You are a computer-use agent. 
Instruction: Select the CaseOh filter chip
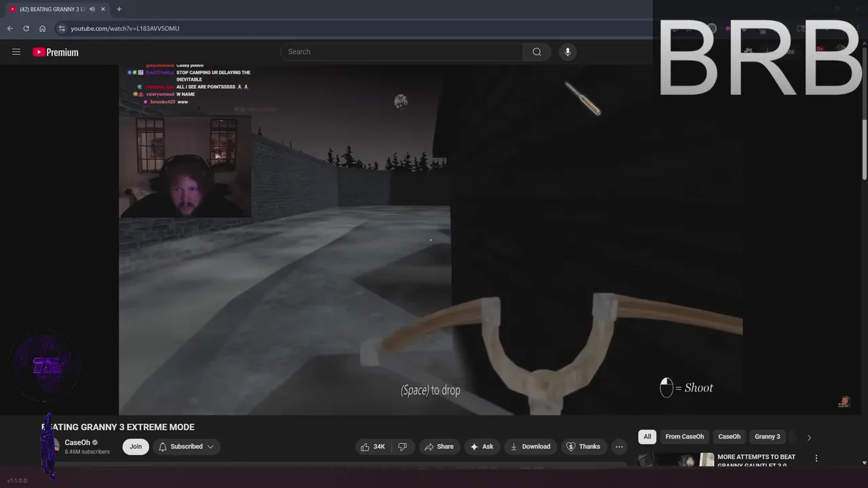(729, 436)
